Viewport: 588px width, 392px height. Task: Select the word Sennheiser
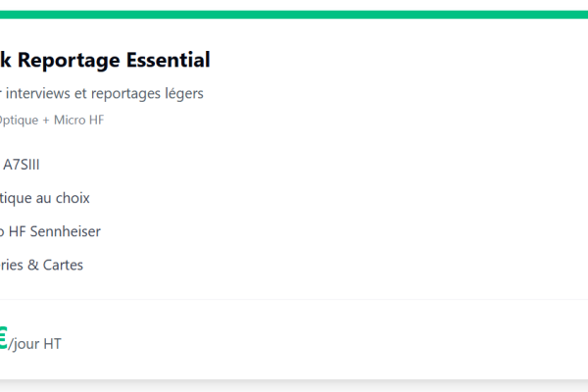tap(66, 231)
